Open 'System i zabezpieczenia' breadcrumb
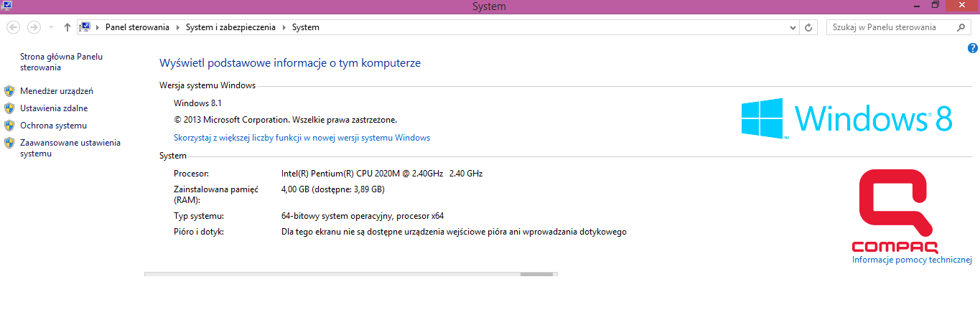 coord(230,27)
